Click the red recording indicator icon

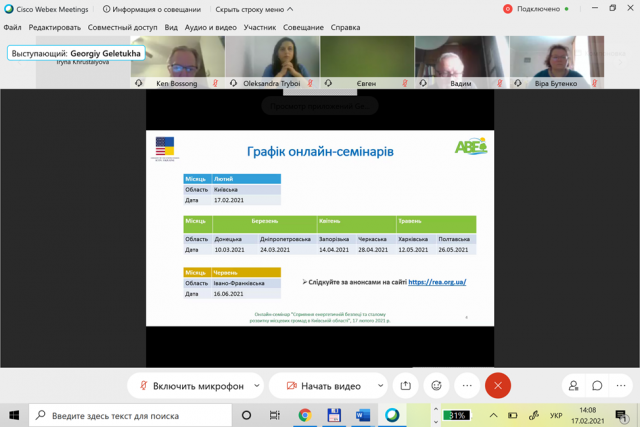click(507, 9)
